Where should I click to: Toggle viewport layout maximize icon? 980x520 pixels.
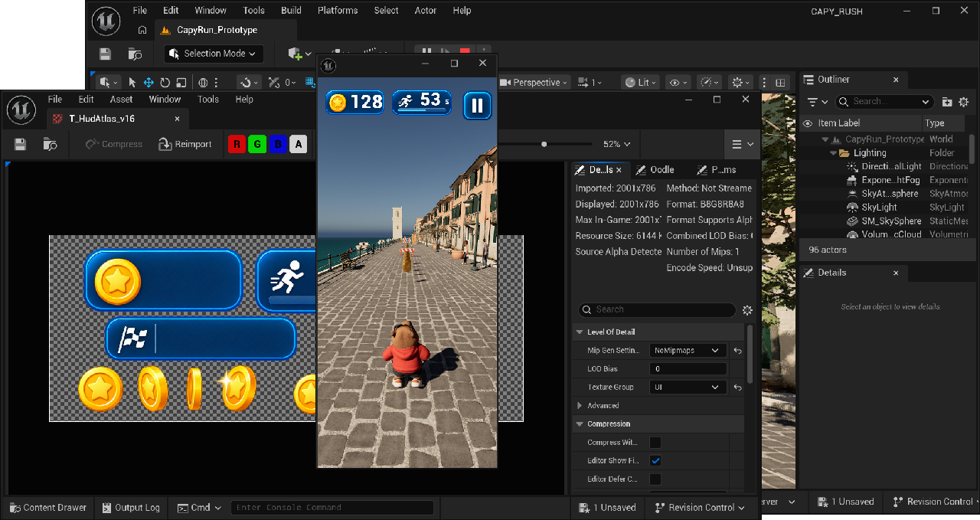pyautogui.click(x=780, y=82)
